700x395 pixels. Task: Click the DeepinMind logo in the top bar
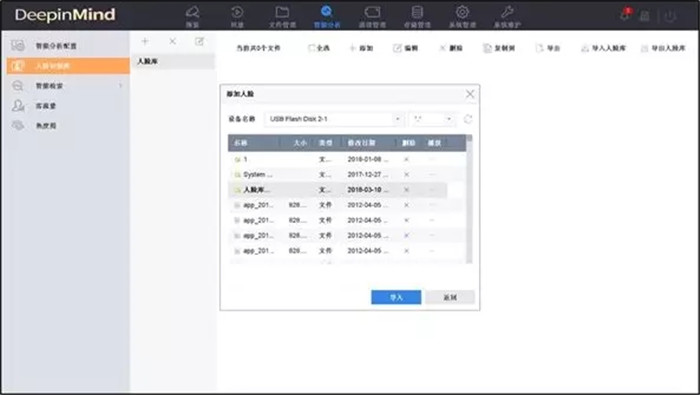coord(65,15)
